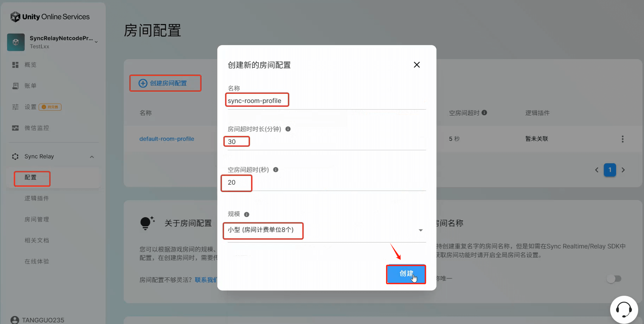Open 逻辑插件 in the sidebar
Screen dimensions: 644x324
(37, 198)
